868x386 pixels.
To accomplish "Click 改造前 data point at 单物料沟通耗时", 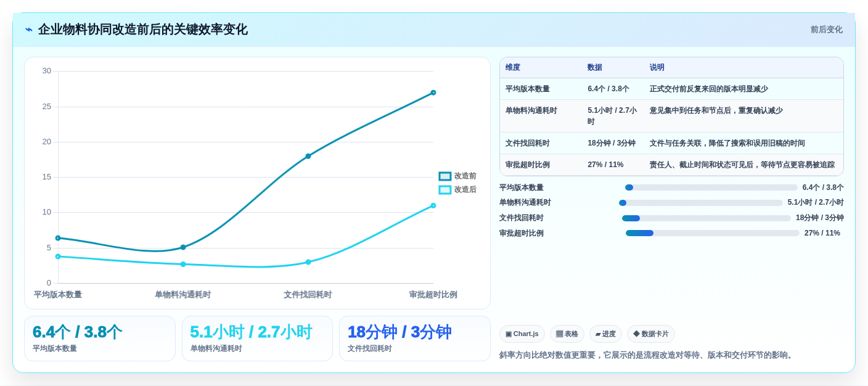I will (183, 247).
